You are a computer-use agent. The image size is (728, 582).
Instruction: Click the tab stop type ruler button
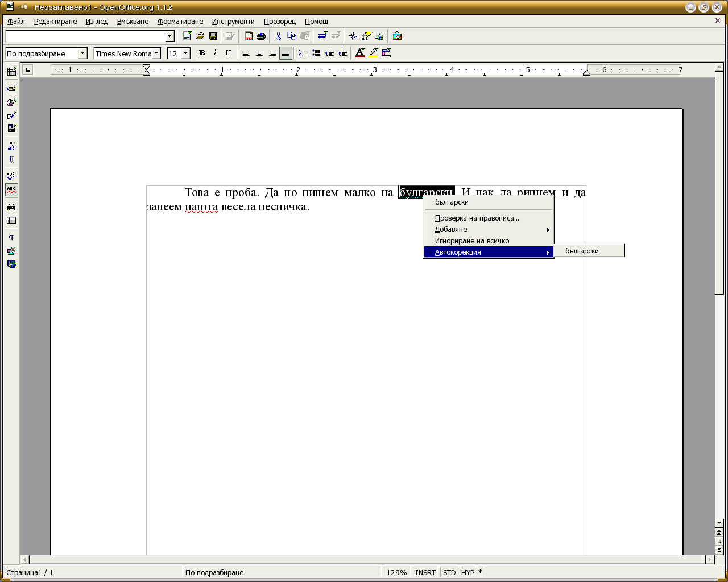tap(27, 70)
